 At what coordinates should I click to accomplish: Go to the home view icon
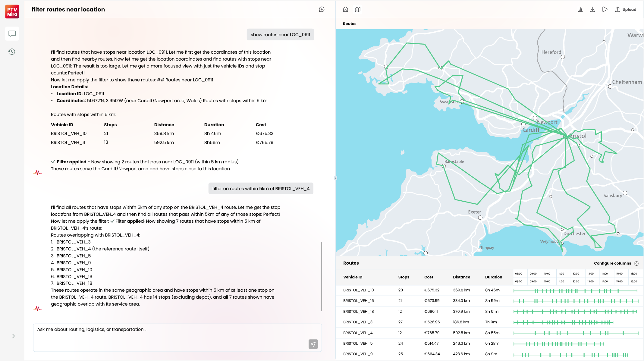pos(345,9)
